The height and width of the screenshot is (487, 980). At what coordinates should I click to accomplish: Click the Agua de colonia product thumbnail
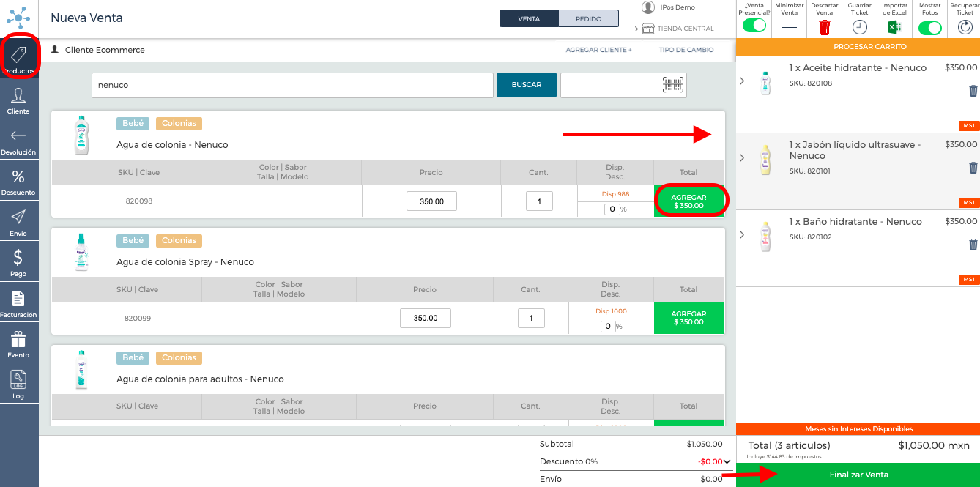click(x=81, y=135)
